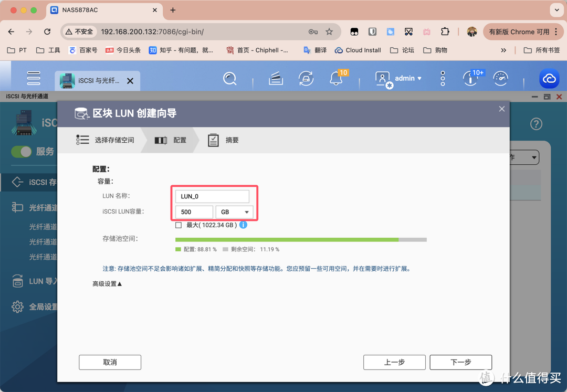Click the LUN import sidebar icon
The image size is (567, 392).
point(17,281)
